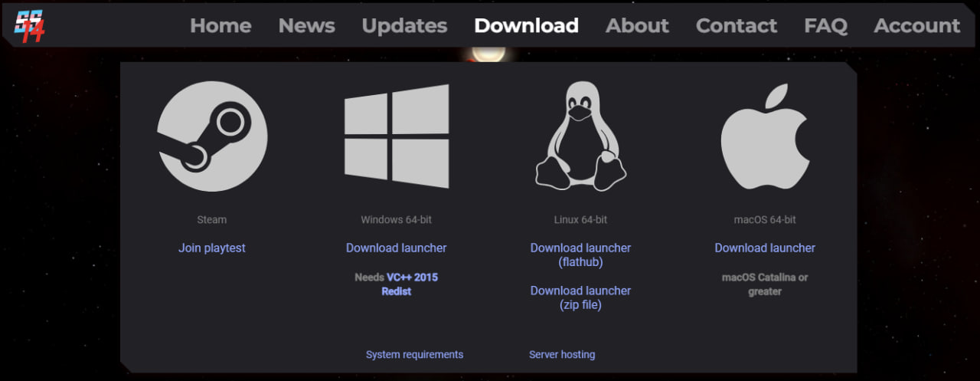Click the Linux 64-bit label
Image resolution: width=980 pixels, height=381 pixels.
tap(580, 219)
